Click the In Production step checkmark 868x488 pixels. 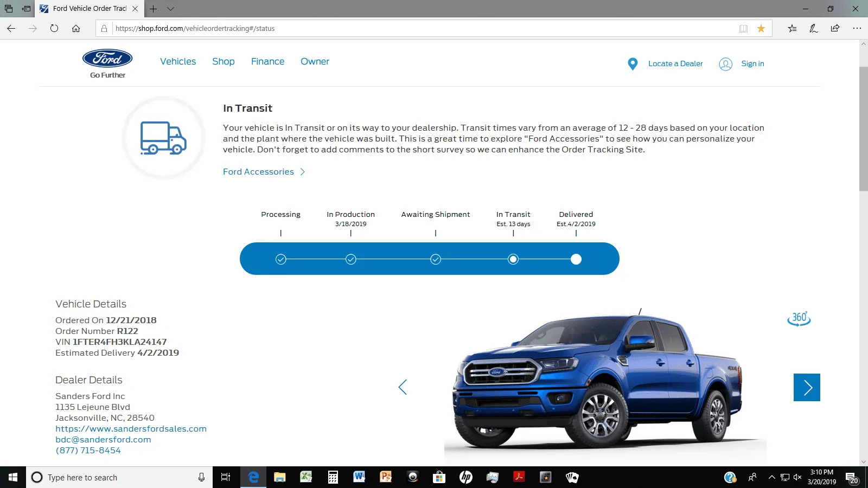(351, 259)
